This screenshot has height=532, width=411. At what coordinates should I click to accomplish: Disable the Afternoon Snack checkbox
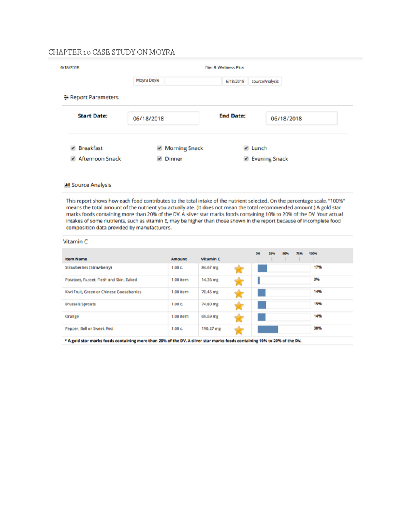click(73, 159)
